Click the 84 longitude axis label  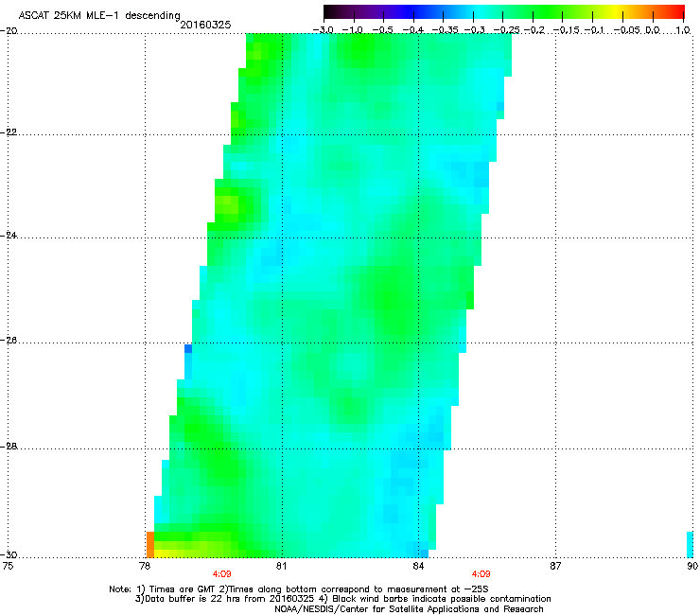pyautogui.click(x=418, y=566)
